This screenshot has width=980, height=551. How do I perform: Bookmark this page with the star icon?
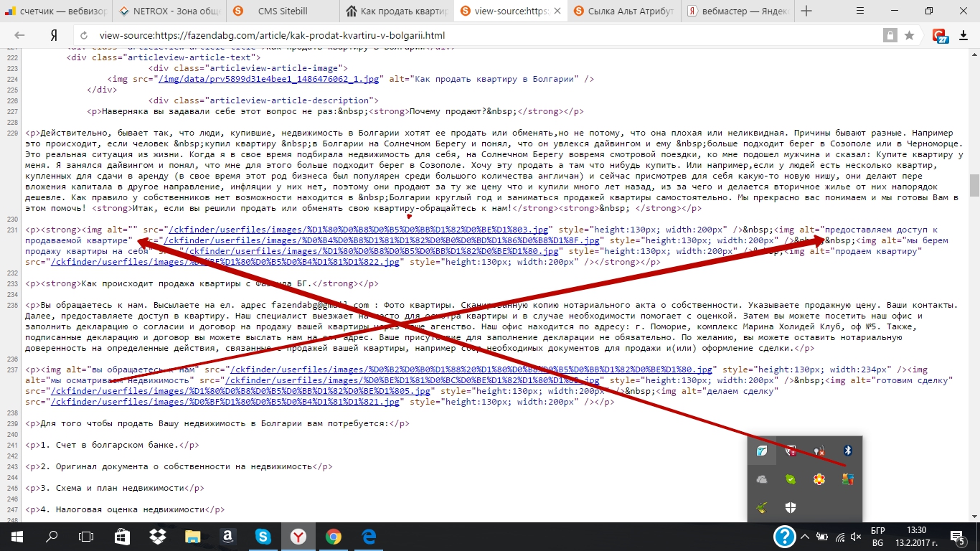[909, 35]
